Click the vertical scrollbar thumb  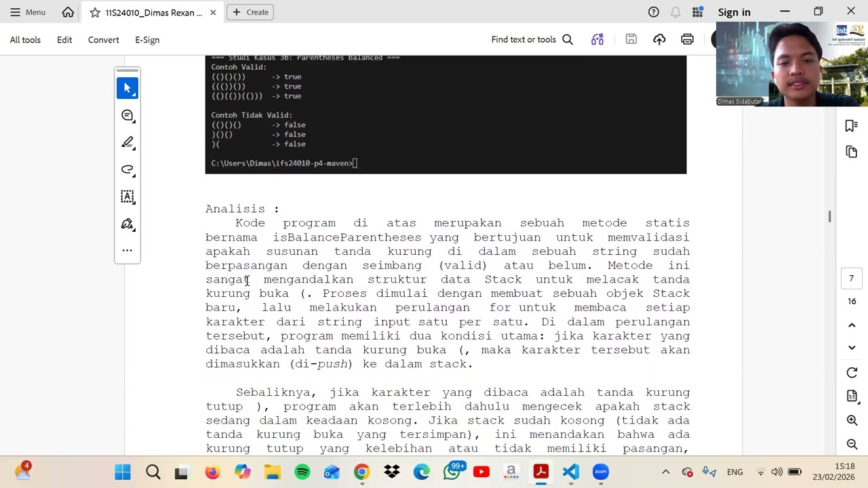(829, 216)
